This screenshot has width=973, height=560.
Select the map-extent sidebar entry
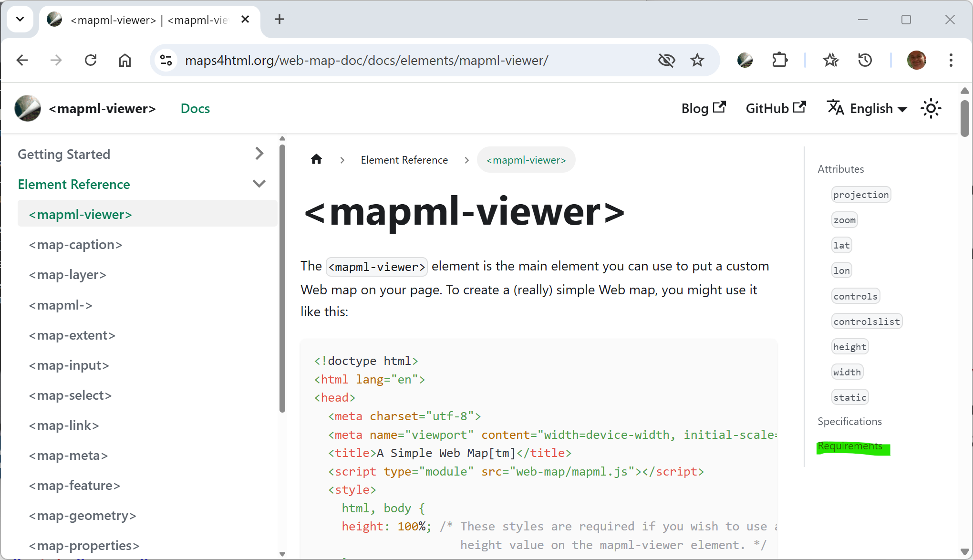click(x=72, y=335)
